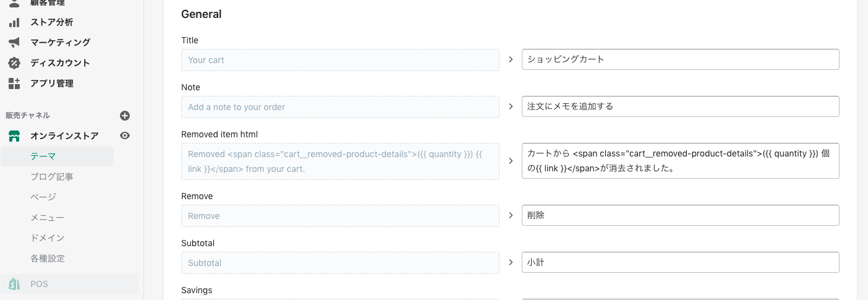Click the オンラインストア storefront icon
Screen dimensions: 868x300
tap(14, 135)
